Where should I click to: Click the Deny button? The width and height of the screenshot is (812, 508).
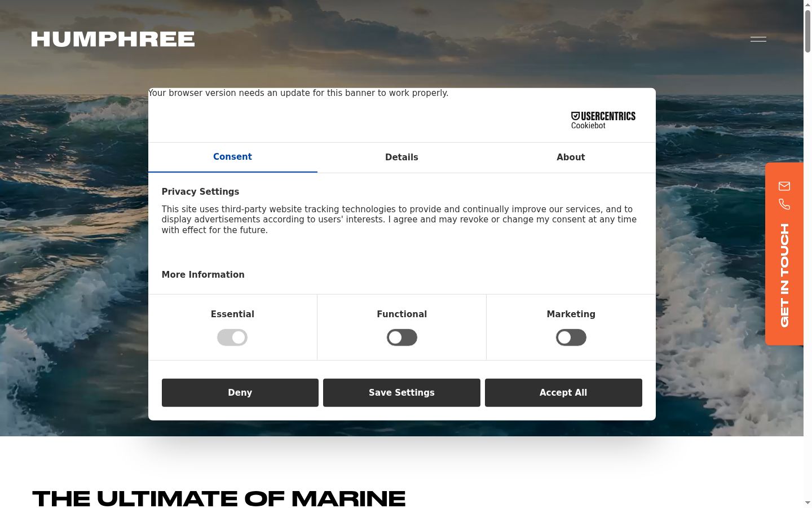point(240,393)
